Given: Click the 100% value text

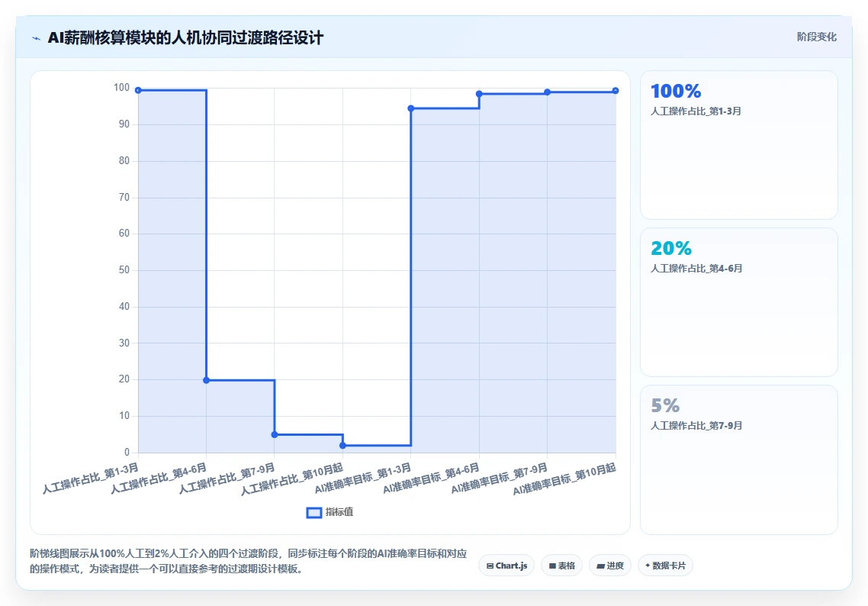Looking at the screenshot, I should [x=676, y=91].
